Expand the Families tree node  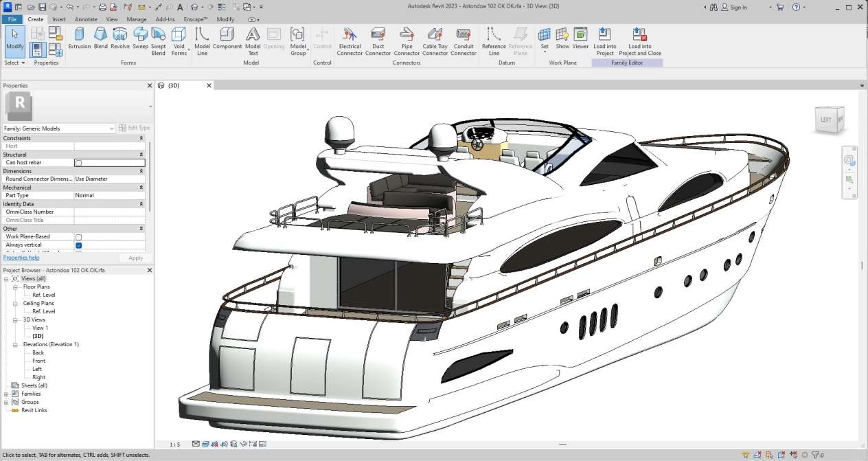coord(6,394)
